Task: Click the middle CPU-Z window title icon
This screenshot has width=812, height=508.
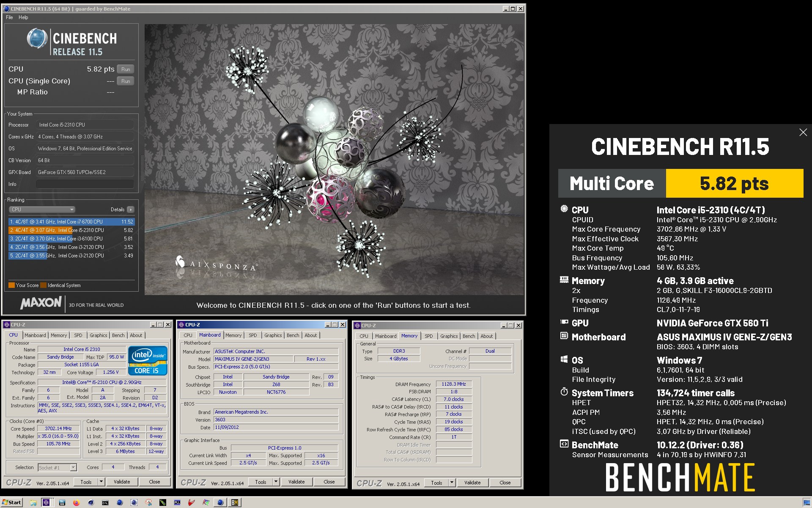Action: coord(181,325)
